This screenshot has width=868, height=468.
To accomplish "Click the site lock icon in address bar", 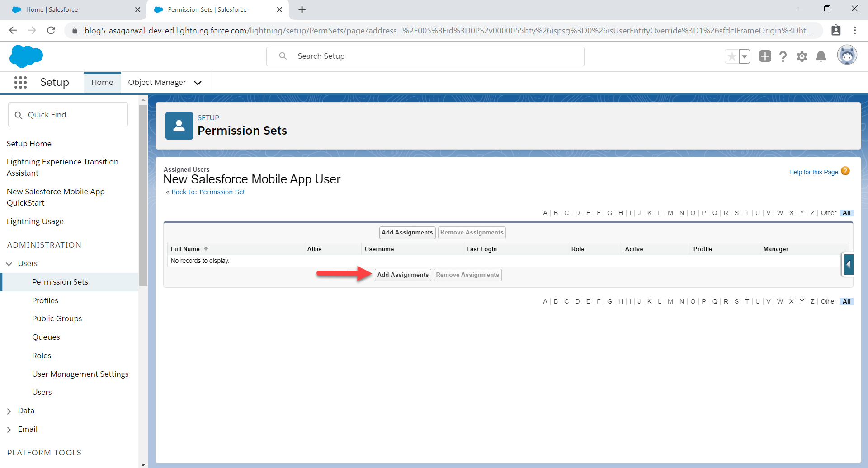I will [75, 31].
